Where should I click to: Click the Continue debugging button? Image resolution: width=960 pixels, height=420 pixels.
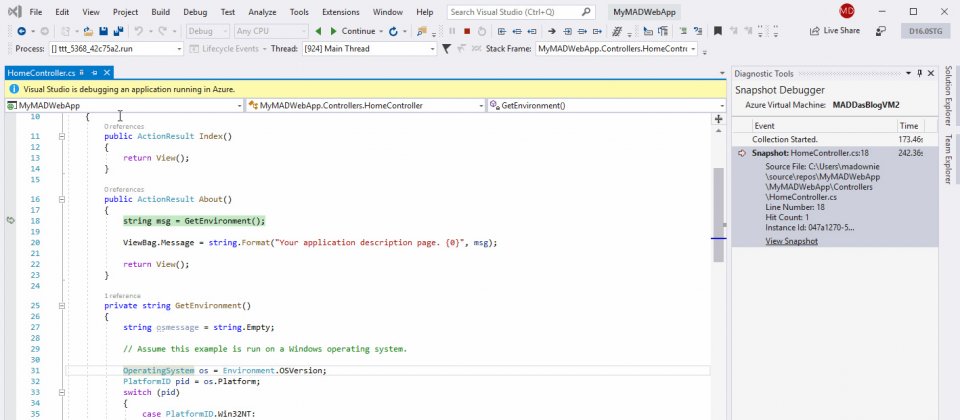[352, 31]
